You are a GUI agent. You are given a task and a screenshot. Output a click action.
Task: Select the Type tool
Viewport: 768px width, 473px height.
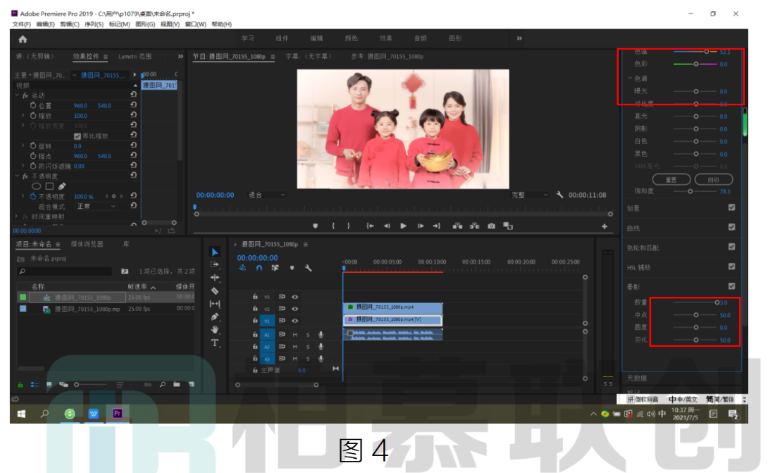[215, 343]
